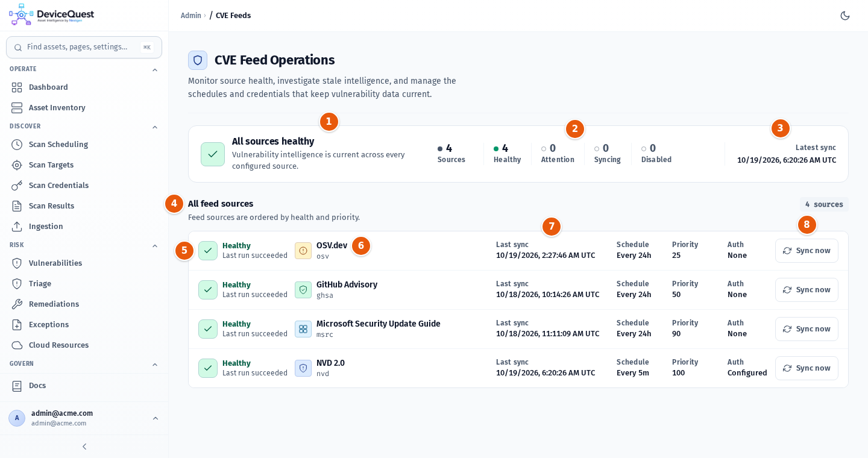Click the Exceptions file-plus icon
The width and height of the screenshot is (868, 458).
click(x=17, y=325)
